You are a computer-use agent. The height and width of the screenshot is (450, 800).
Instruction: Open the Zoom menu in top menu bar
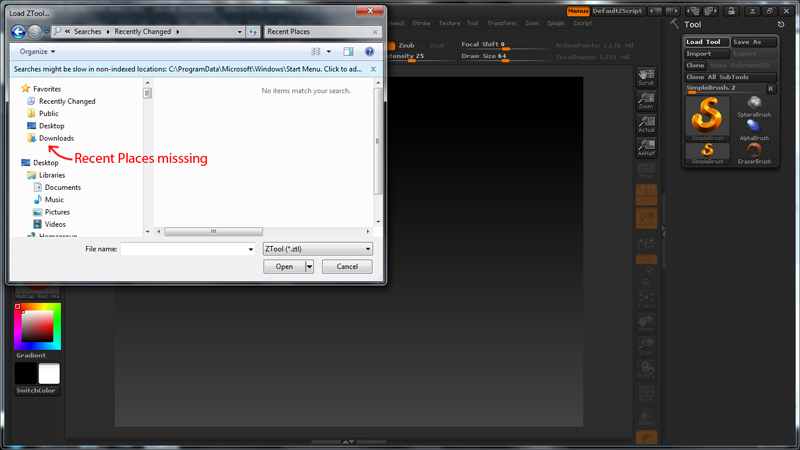point(532,23)
